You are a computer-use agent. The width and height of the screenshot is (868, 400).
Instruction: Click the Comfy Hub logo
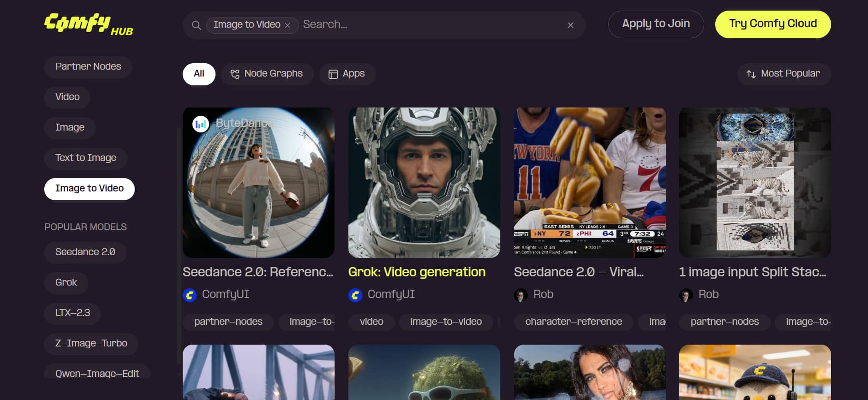point(89,24)
